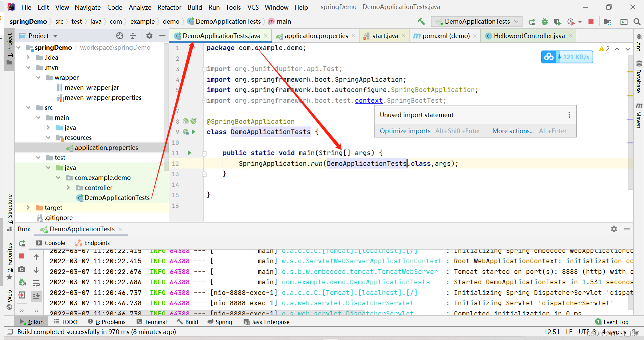The width and height of the screenshot is (644, 340).
Task: Open the Event Log panel
Action: [616, 322]
